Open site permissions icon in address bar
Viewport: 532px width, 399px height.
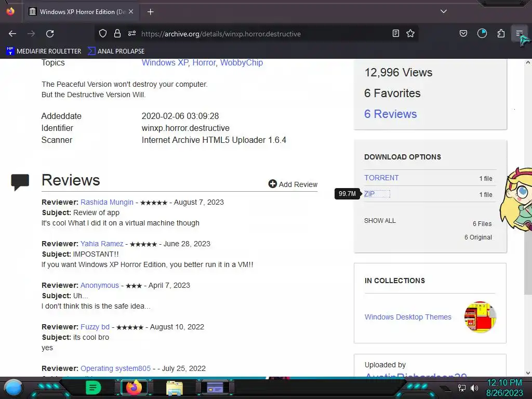point(132,33)
